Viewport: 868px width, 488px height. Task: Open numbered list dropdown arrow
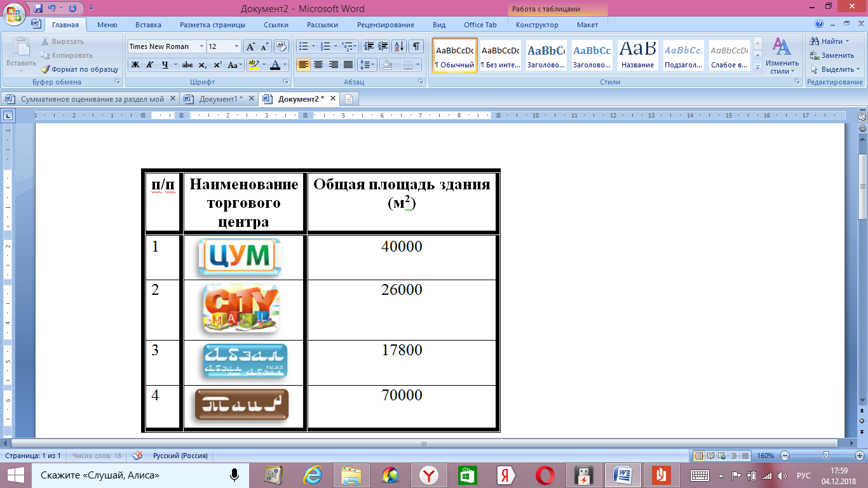[x=335, y=46]
